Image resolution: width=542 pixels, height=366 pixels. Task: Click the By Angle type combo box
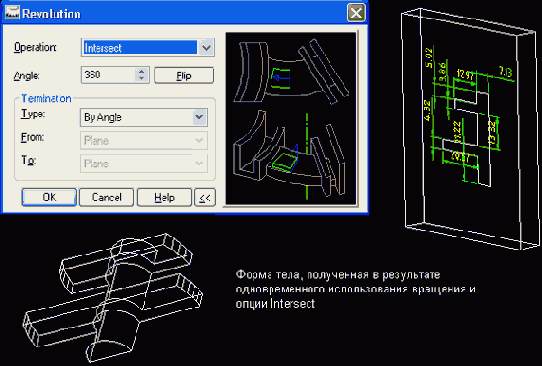point(143,117)
